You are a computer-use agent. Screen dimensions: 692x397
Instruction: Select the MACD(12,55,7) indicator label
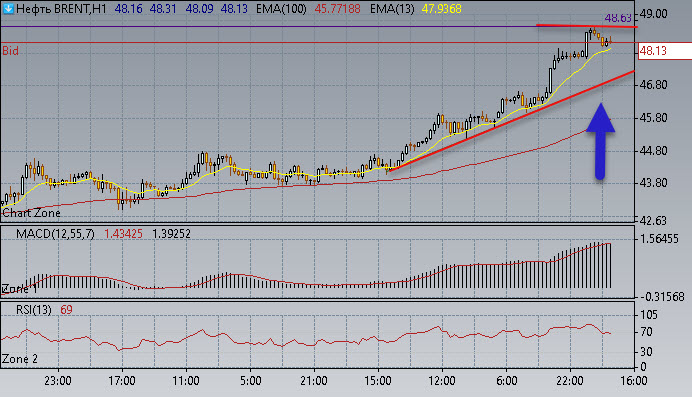click(55, 234)
